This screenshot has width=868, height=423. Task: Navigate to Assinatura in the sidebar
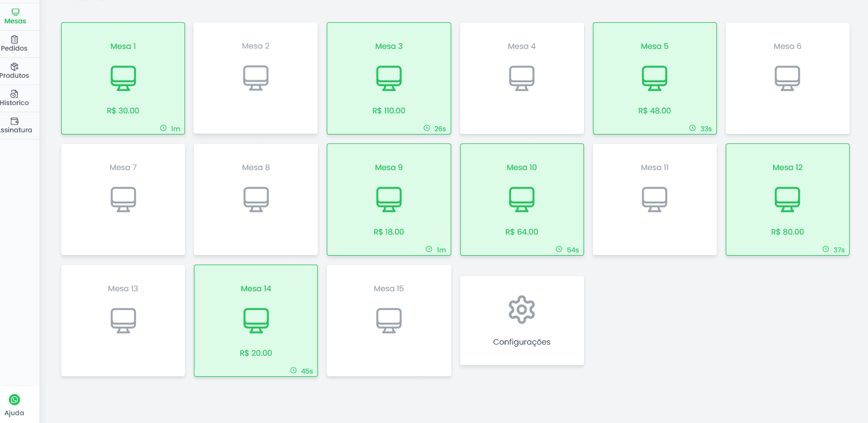coord(14,125)
